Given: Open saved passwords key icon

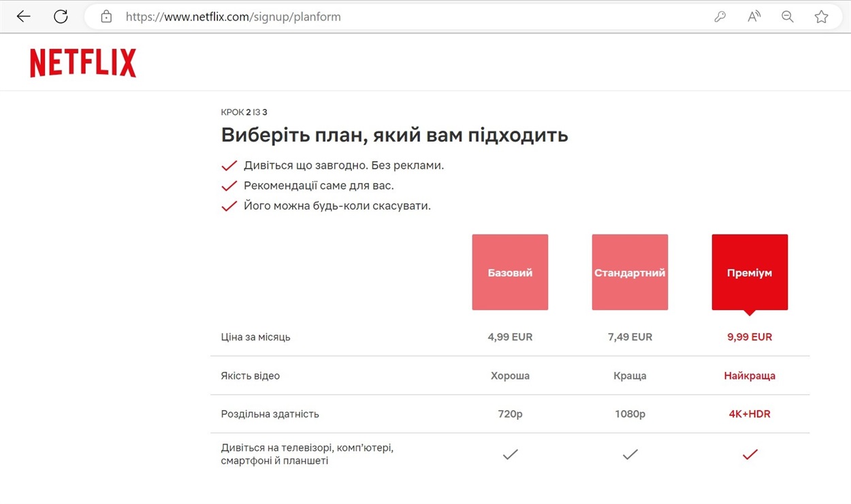Looking at the screenshot, I should point(720,17).
